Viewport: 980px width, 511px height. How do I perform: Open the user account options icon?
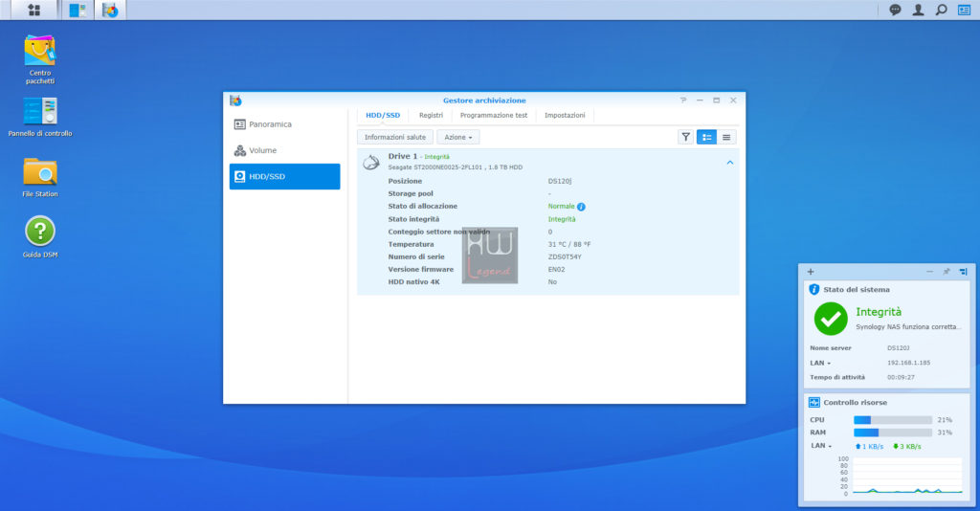(x=918, y=10)
